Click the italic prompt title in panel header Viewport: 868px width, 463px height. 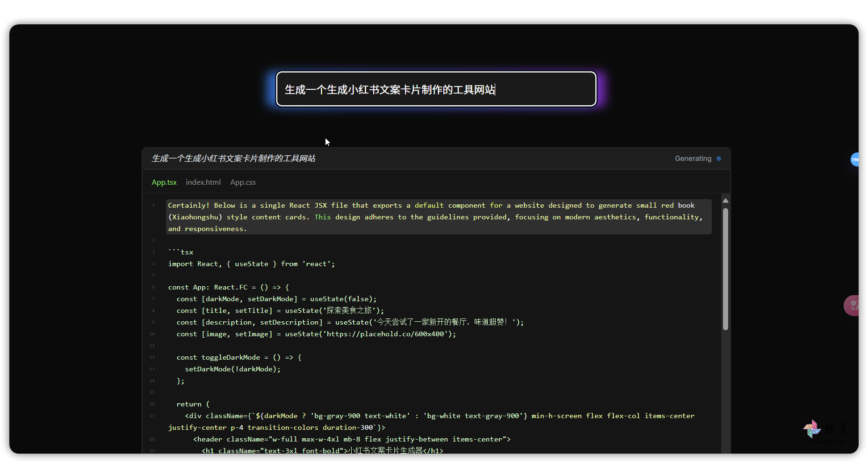click(233, 159)
